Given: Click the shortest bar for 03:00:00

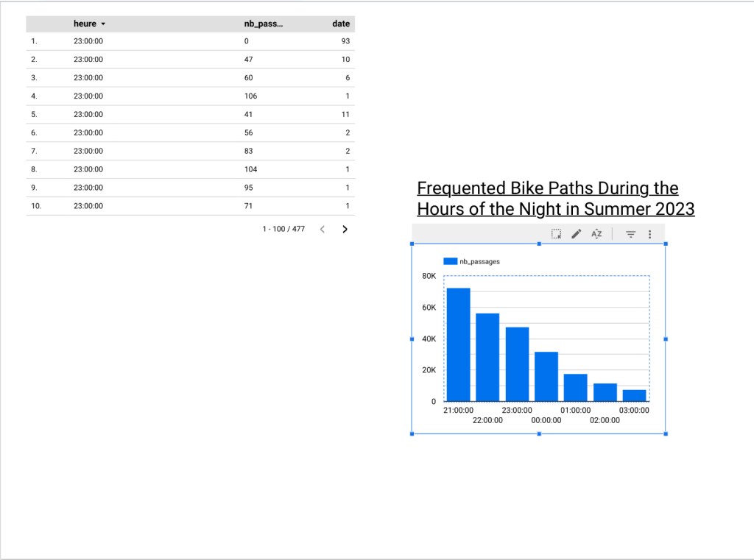Looking at the screenshot, I should [x=634, y=395].
